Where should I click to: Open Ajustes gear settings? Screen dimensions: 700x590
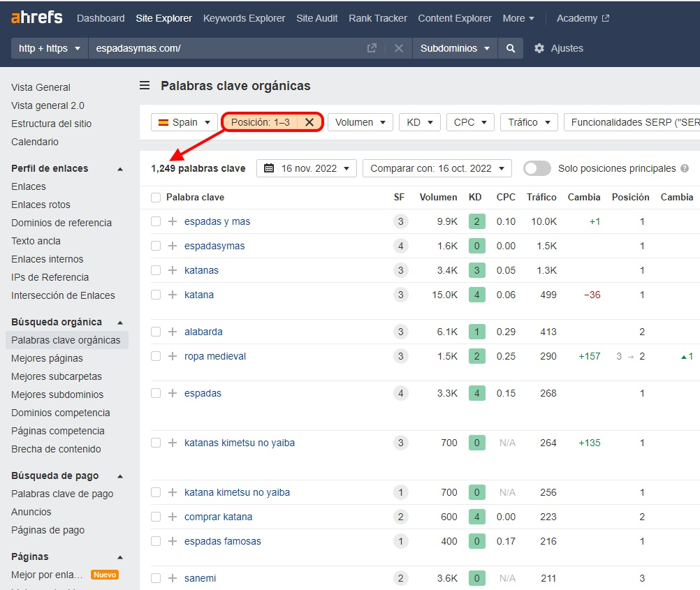pyautogui.click(x=558, y=48)
